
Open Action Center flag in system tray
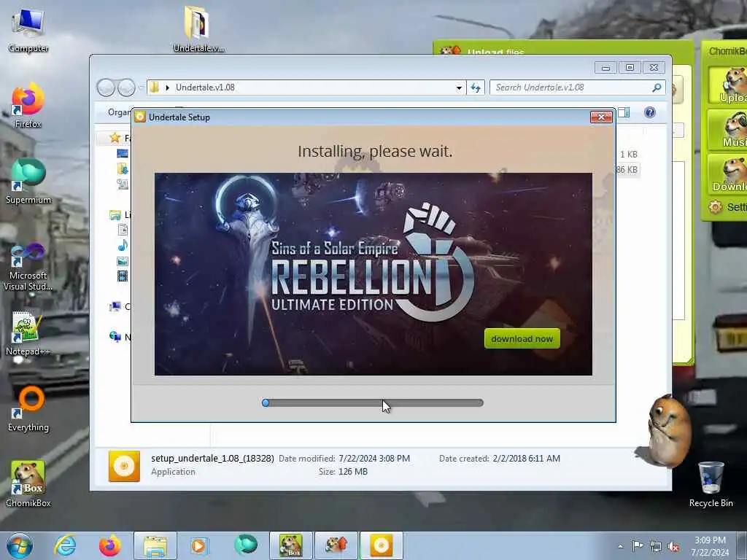(x=638, y=545)
